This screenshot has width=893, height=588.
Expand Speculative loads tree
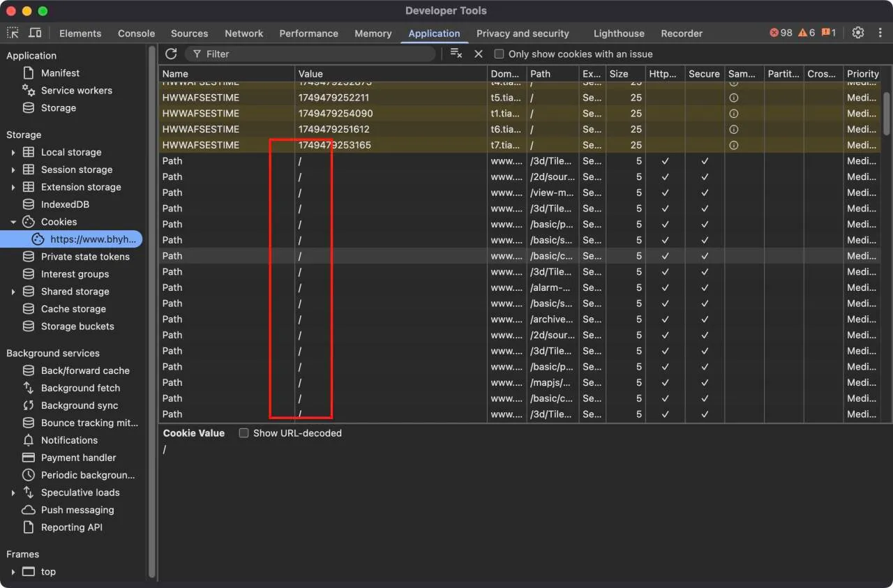[x=13, y=492]
